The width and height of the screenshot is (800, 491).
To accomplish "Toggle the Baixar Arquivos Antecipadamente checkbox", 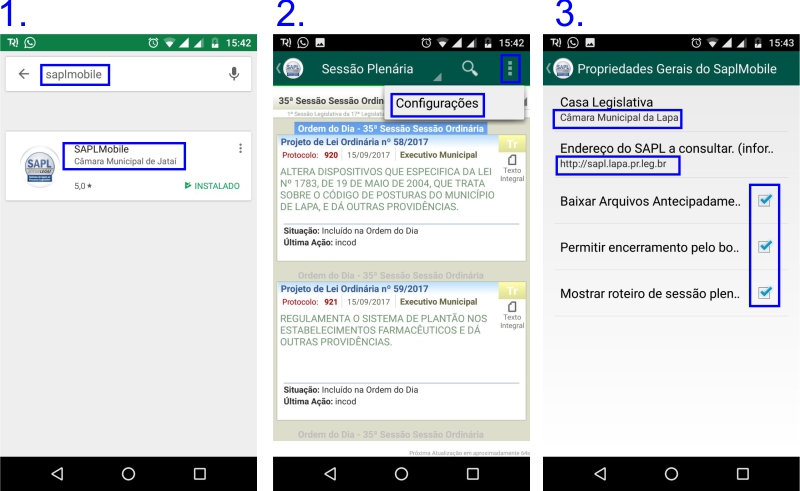I will tap(764, 201).
